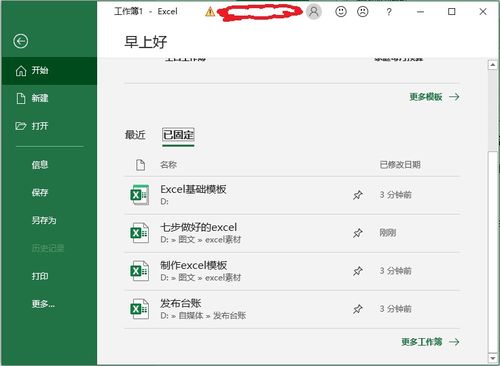Minimize the Excel window
This screenshot has width=500, height=366.
(x=421, y=12)
